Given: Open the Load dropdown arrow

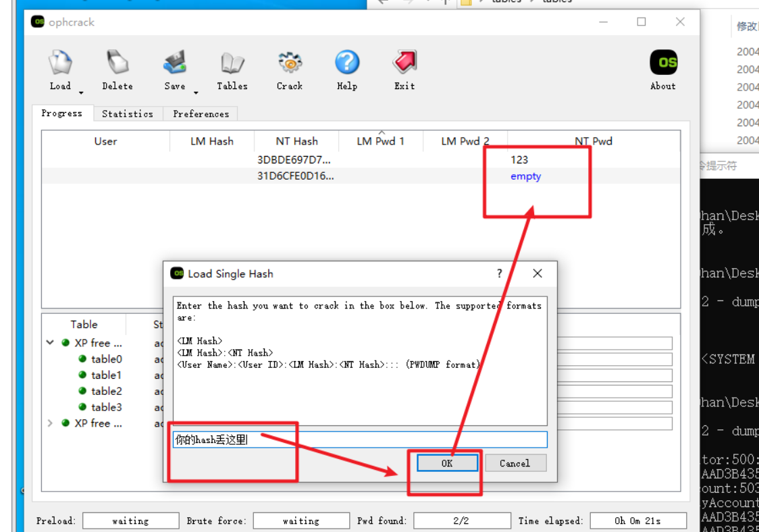Looking at the screenshot, I should (81, 92).
